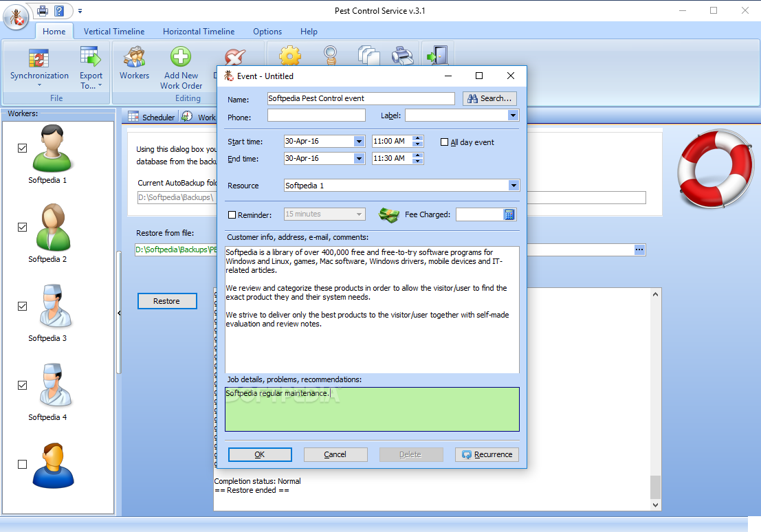
Task: Expand the Synchronization dropdown arrow
Action: [x=39, y=85]
